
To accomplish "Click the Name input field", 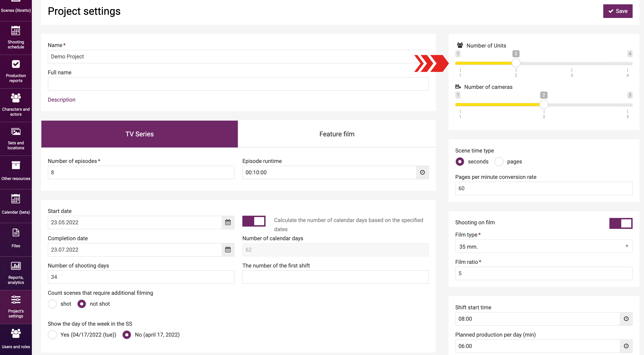I will coord(238,56).
